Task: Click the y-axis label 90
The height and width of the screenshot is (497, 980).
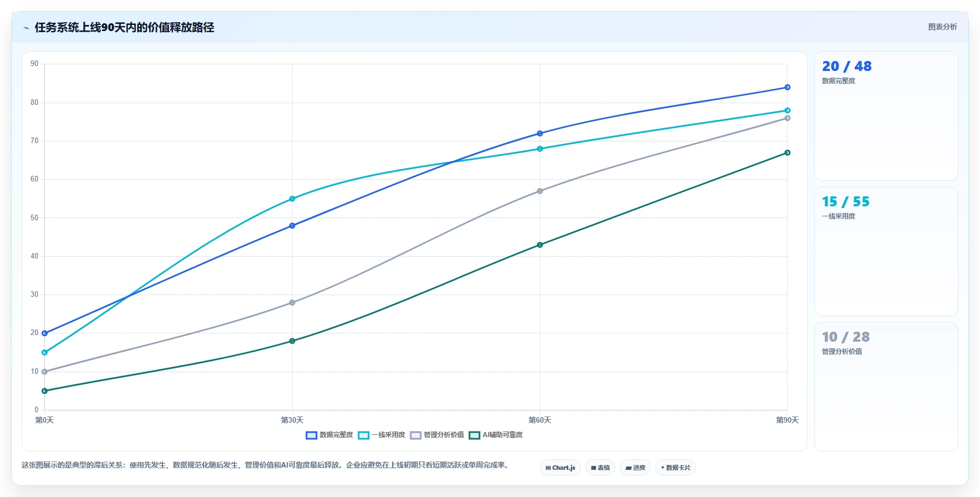Action: coord(34,64)
